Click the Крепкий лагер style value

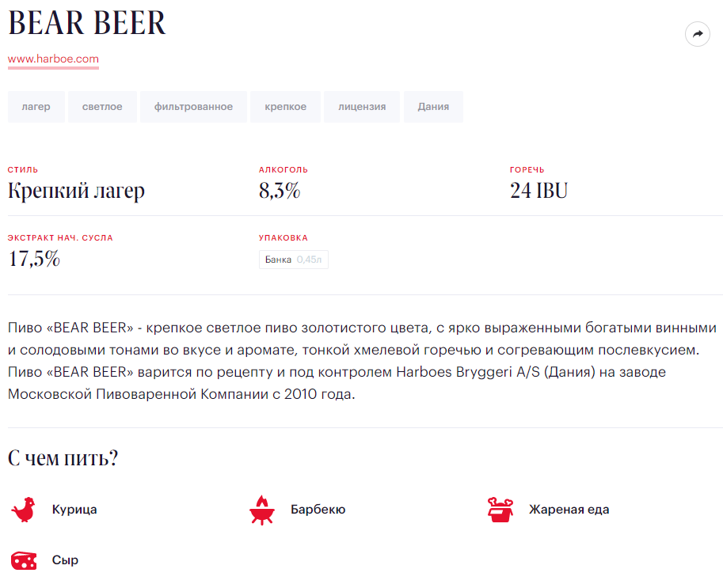click(77, 191)
